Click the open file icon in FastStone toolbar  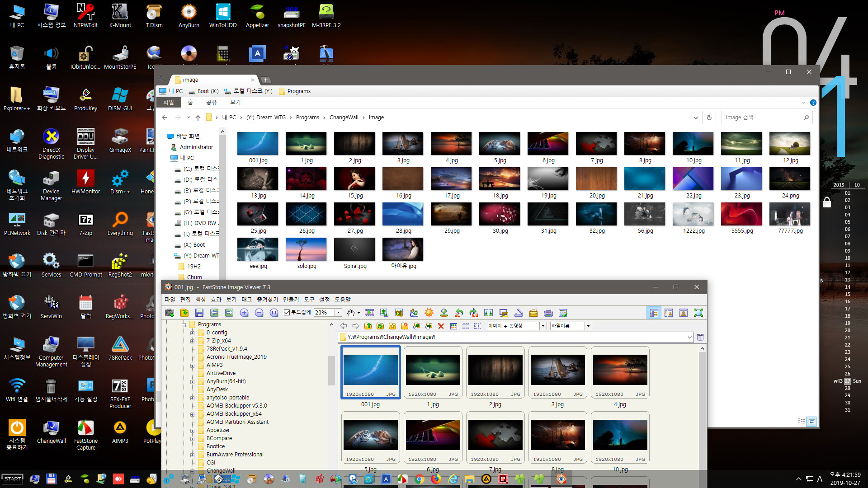[x=184, y=313]
